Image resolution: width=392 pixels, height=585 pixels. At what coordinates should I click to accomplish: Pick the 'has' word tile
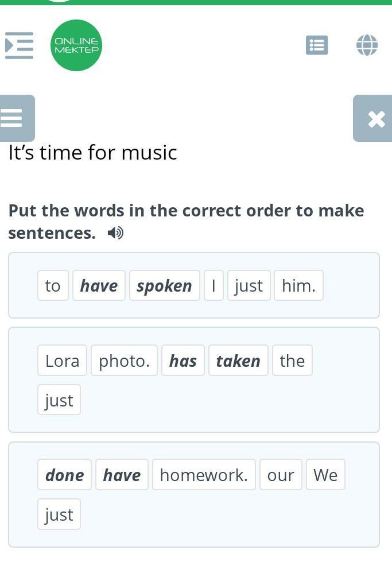pyautogui.click(x=183, y=361)
